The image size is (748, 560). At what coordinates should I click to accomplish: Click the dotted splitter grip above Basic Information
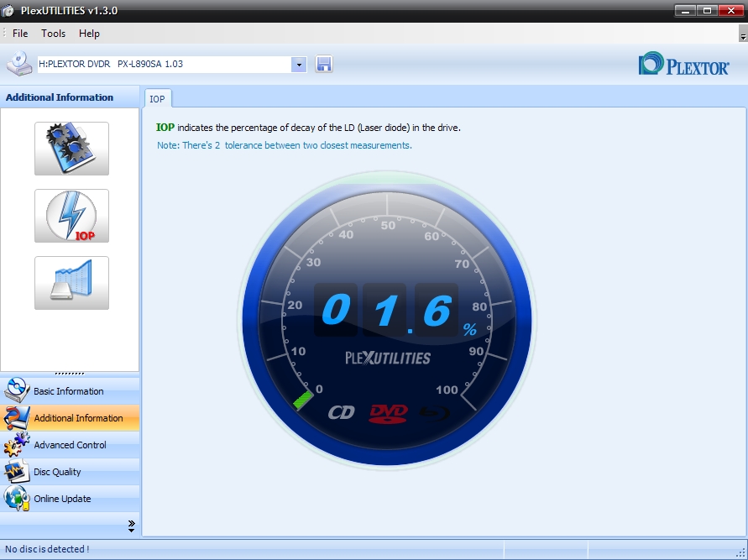point(70,374)
